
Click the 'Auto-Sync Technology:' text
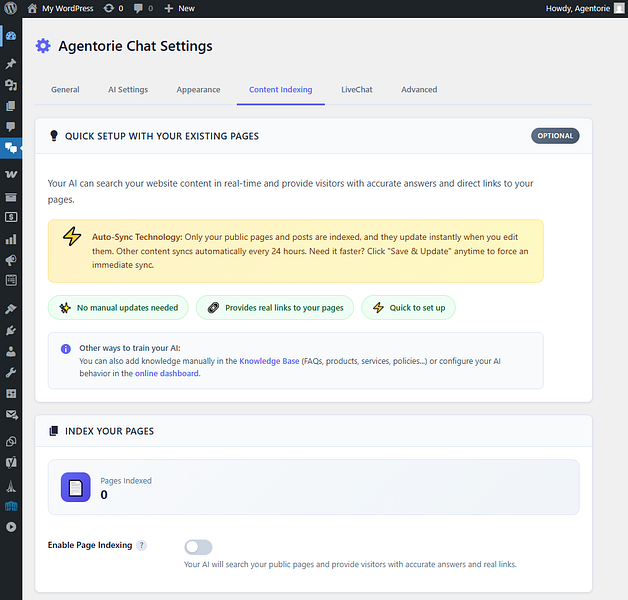pos(137,237)
